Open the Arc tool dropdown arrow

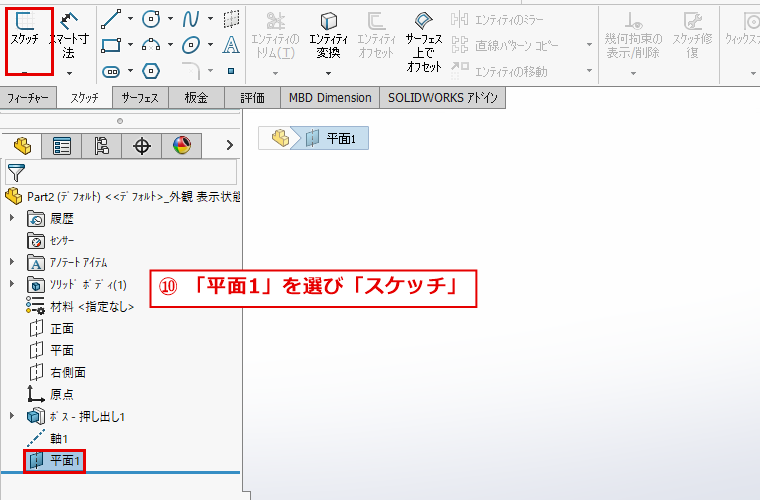click(x=170, y=45)
